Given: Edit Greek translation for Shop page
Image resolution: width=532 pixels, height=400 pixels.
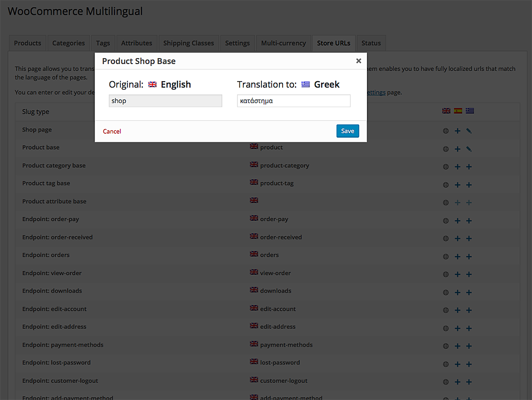Looking at the screenshot, I should [x=469, y=131].
